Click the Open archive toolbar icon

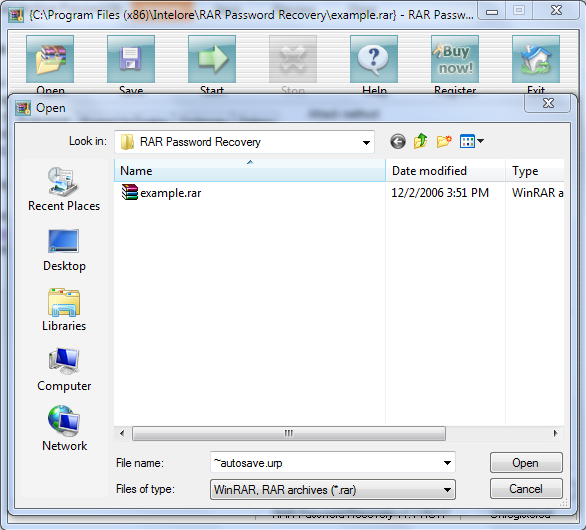[x=50, y=59]
